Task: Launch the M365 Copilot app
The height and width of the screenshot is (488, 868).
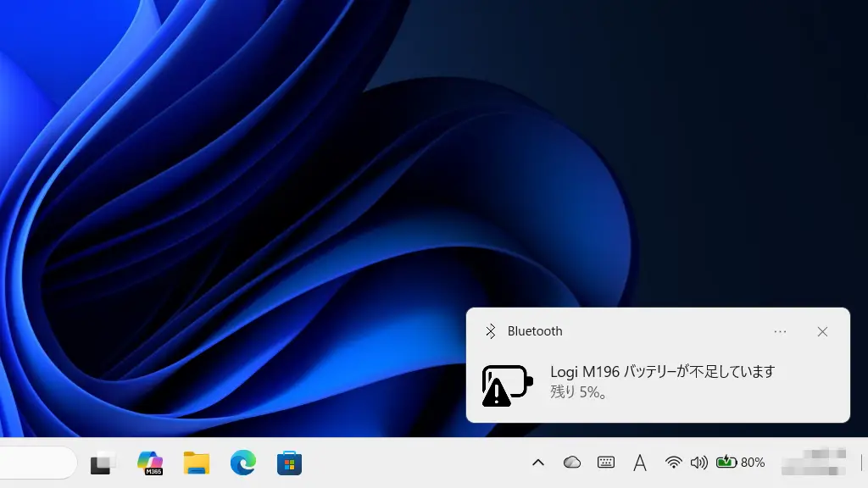Action: (x=151, y=463)
